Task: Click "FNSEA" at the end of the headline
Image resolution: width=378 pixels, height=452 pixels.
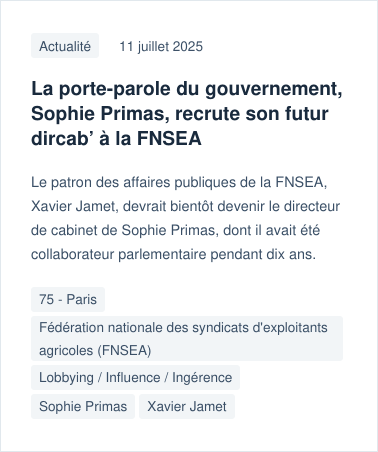Action: click(169, 138)
